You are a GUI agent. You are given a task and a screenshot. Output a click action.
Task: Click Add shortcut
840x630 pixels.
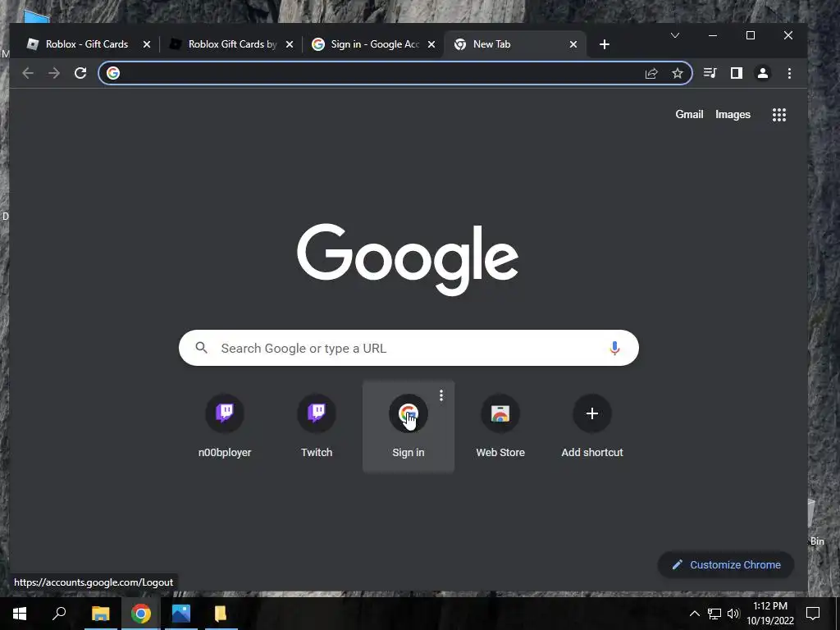tap(592, 427)
